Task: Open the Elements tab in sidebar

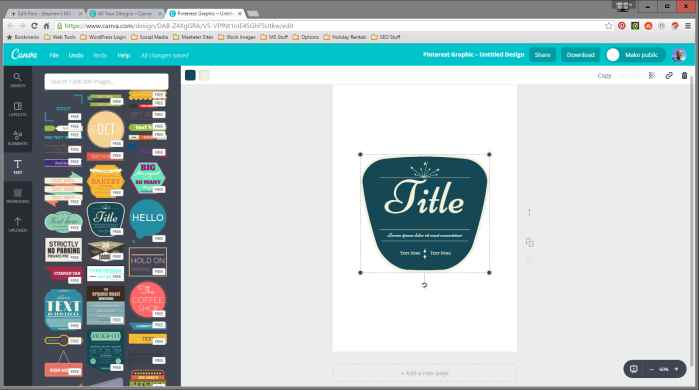Action: click(18, 138)
